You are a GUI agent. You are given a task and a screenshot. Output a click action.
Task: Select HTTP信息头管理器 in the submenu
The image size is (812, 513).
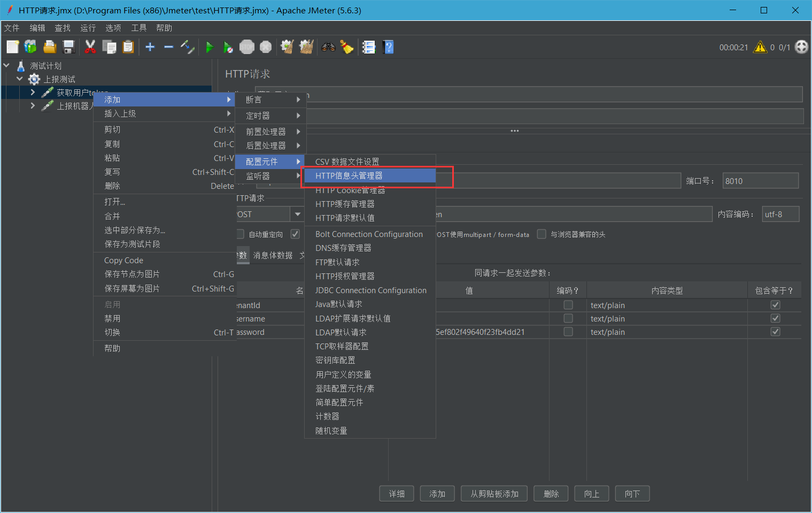click(370, 175)
